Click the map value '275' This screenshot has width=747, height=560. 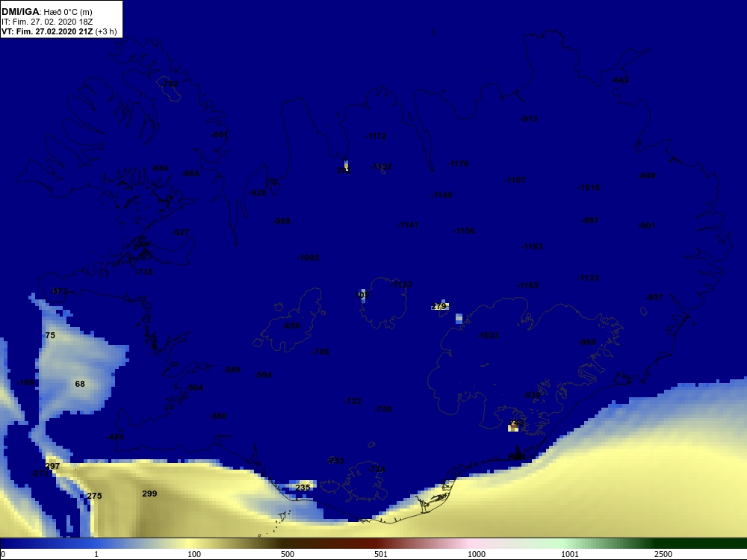point(94,496)
